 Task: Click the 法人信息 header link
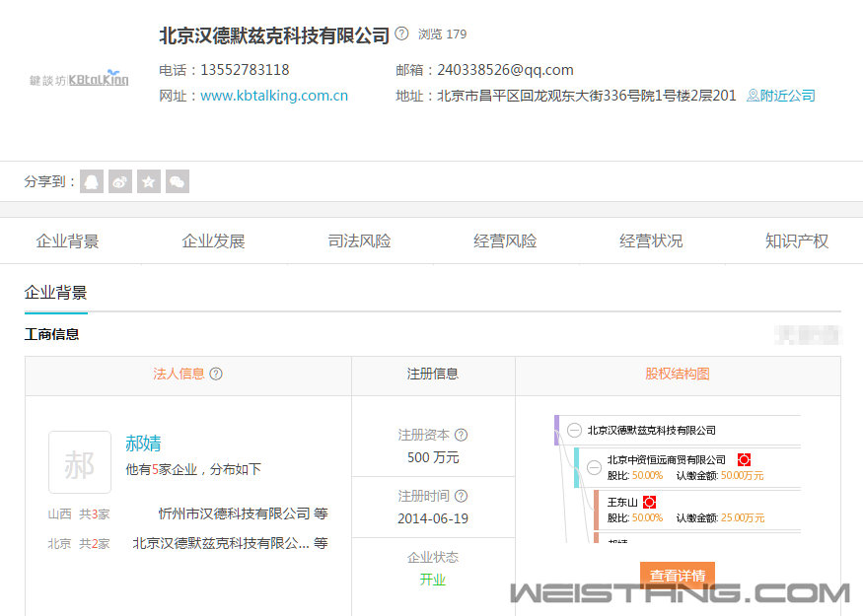click(x=179, y=374)
